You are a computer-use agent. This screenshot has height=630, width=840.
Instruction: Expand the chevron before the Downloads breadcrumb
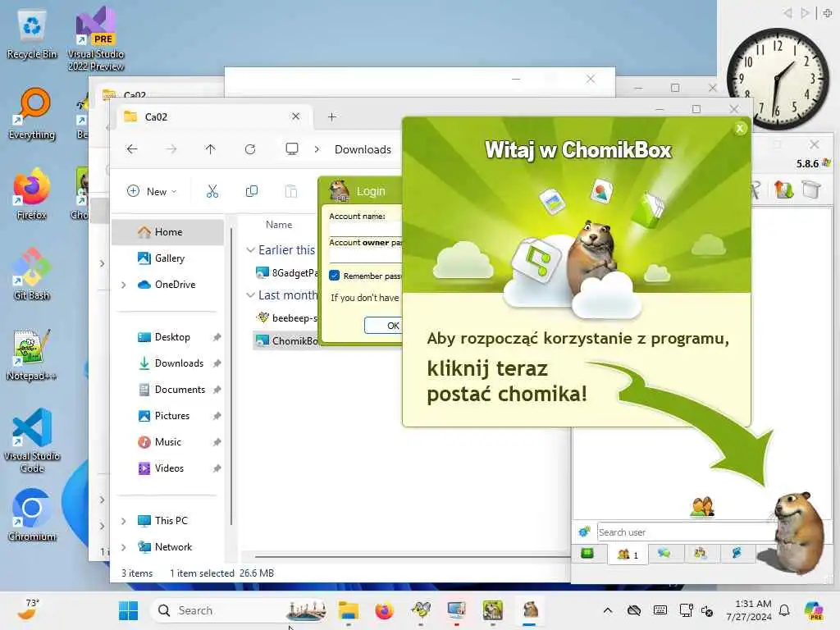coord(317,149)
